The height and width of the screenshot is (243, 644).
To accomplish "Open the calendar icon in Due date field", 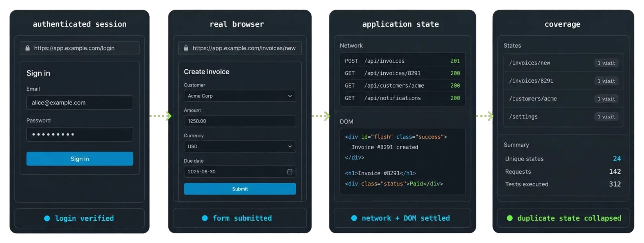I will click(290, 172).
